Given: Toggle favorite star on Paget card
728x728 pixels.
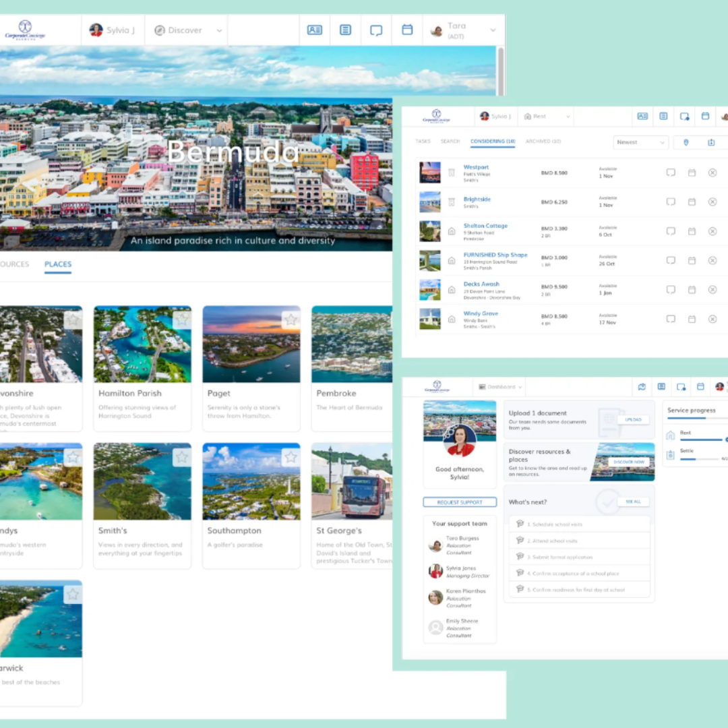Looking at the screenshot, I should point(291,320).
